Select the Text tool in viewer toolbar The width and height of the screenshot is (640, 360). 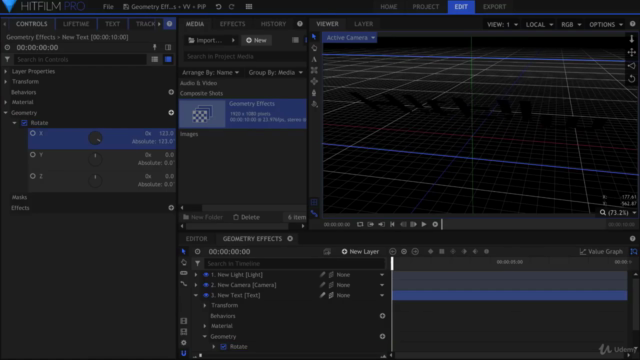coord(314,59)
